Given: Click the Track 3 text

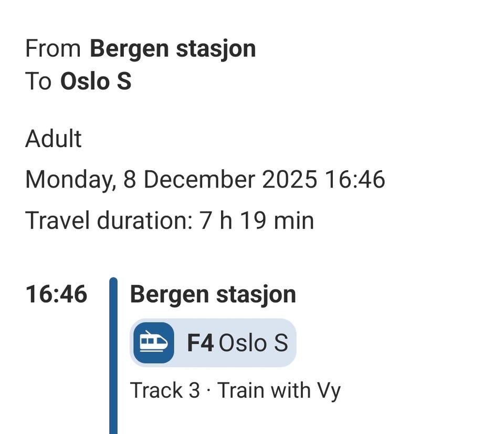Looking at the screenshot, I should pyautogui.click(x=165, y=391).
